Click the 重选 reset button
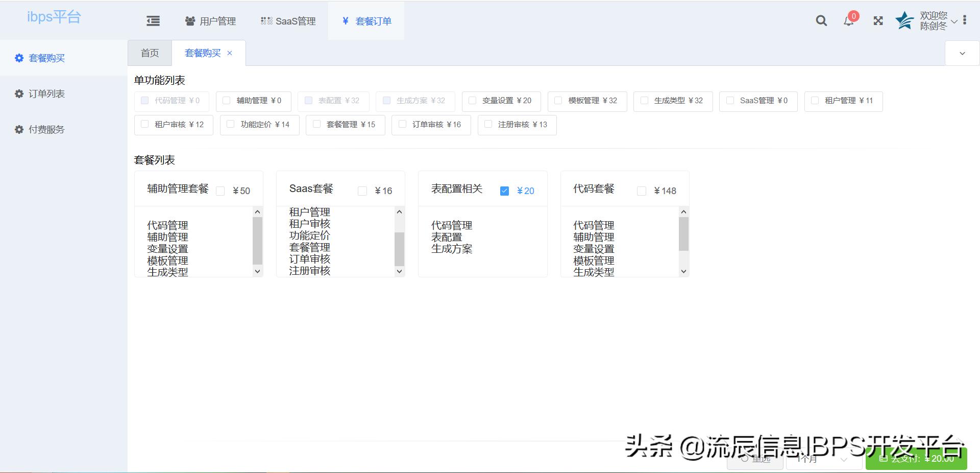This screenshot has height=473, width=980. coord(755,459)
